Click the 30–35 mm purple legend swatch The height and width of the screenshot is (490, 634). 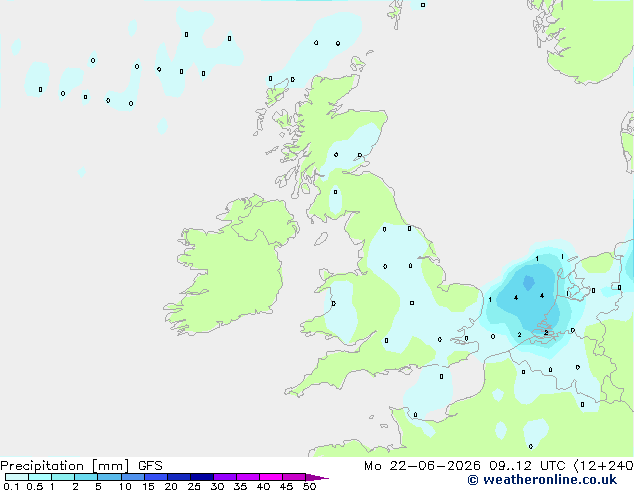(x=225, y=477)
